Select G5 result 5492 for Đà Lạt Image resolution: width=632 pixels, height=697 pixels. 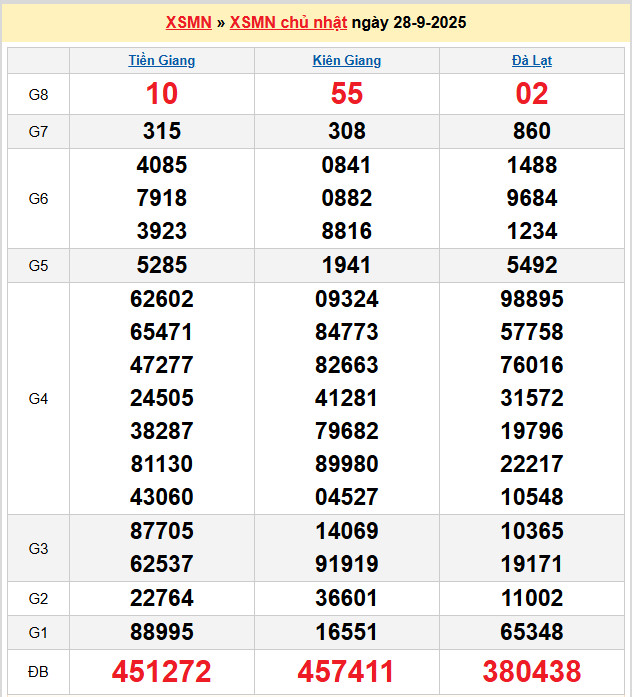click(x=532, y=265)
